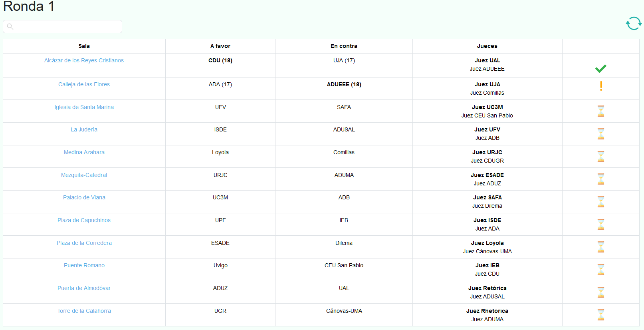Click hourglass icon in Plaza de Capuchinos row
Screen dimensions: 644x330
601,224
